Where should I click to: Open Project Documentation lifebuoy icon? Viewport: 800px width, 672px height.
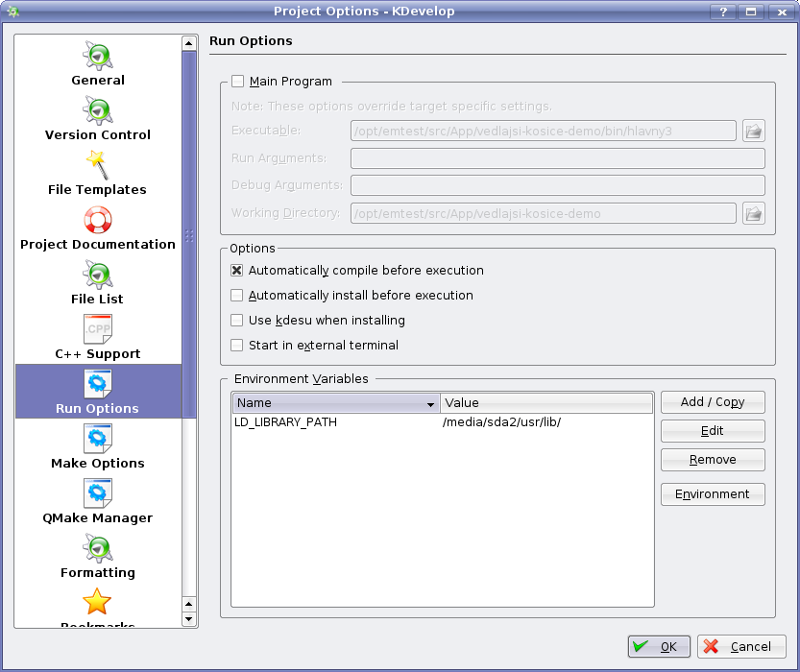[98, 221]
